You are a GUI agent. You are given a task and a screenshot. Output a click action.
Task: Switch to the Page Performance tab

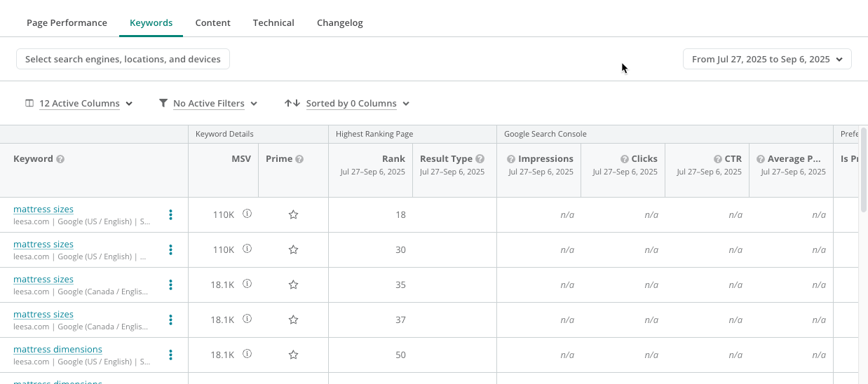[x=67, y=22]
